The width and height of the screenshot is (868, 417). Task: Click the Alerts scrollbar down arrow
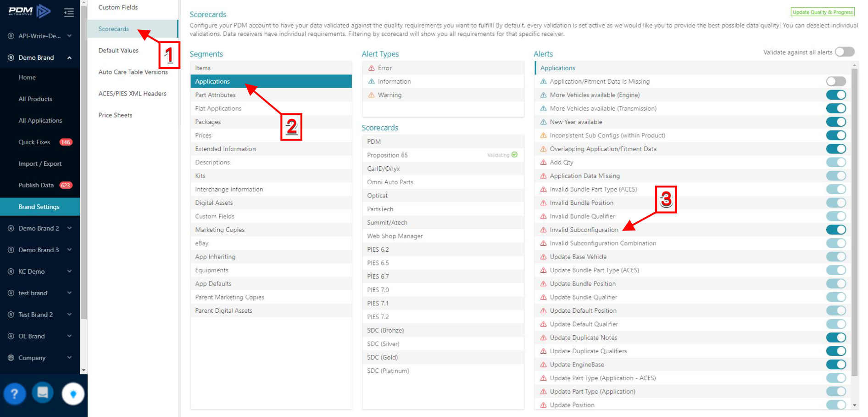click(854, 406)
